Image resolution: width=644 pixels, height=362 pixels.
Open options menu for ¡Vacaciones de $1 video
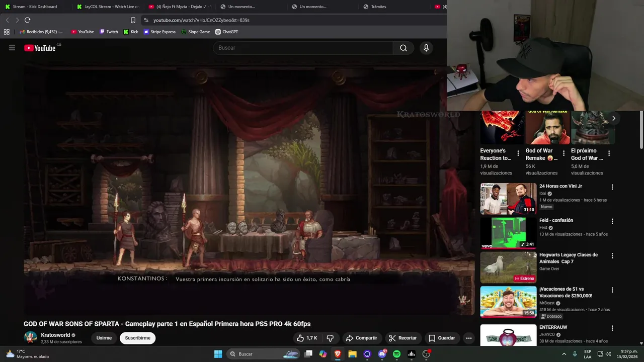pos(612,290)
